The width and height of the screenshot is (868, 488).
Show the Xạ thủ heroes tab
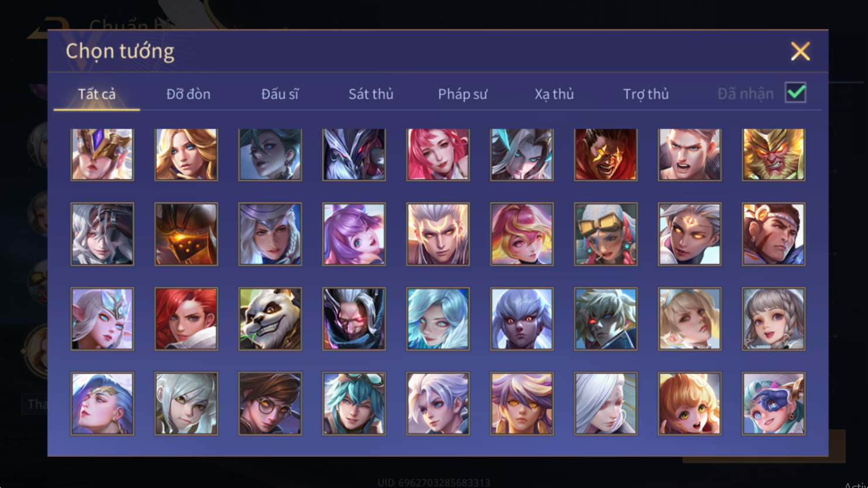[x=554, y=94]
